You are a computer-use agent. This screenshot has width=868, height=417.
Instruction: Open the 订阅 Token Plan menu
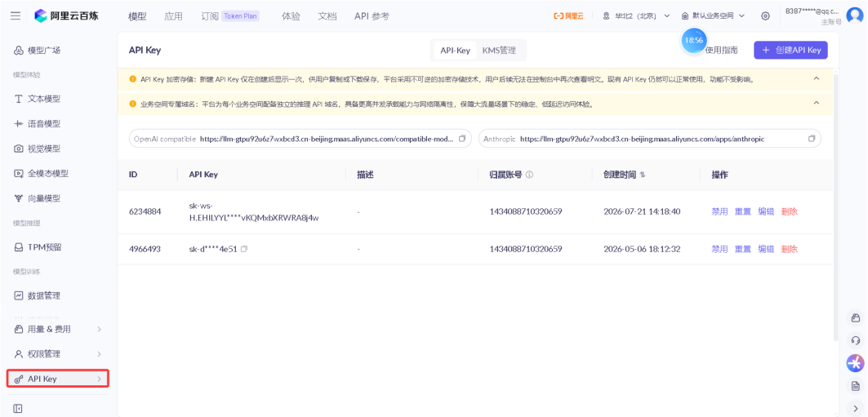[x=229, y=16]
